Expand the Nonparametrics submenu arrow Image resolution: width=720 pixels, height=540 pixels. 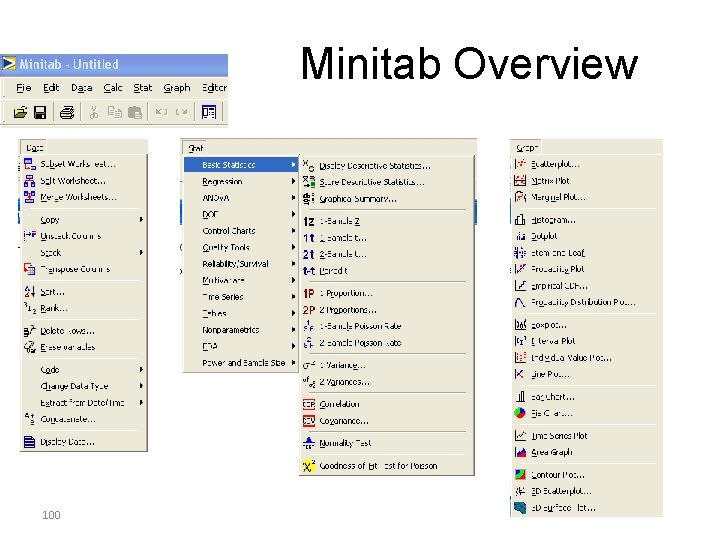pos(293,330)
